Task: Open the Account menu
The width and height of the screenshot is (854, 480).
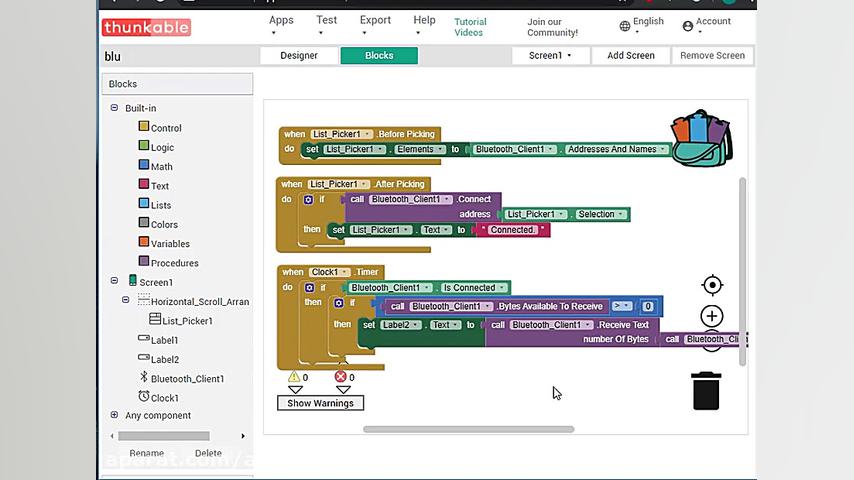Action: [x=706, y=25]
